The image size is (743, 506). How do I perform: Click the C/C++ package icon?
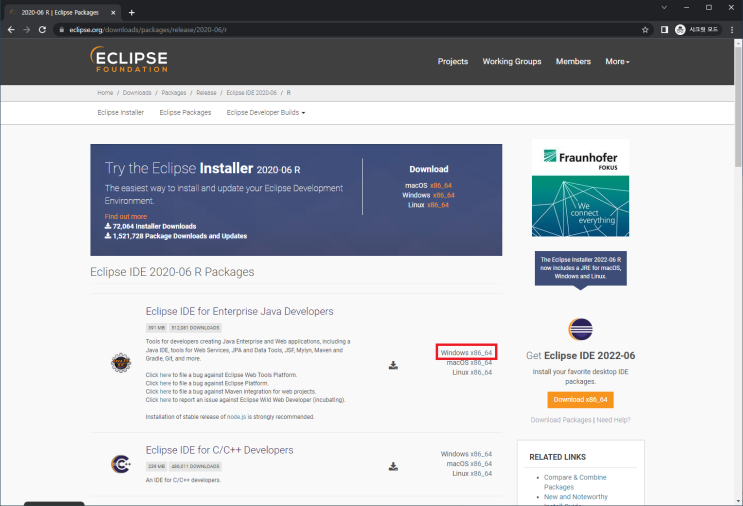pyautogui.click(x=121, y=464)
